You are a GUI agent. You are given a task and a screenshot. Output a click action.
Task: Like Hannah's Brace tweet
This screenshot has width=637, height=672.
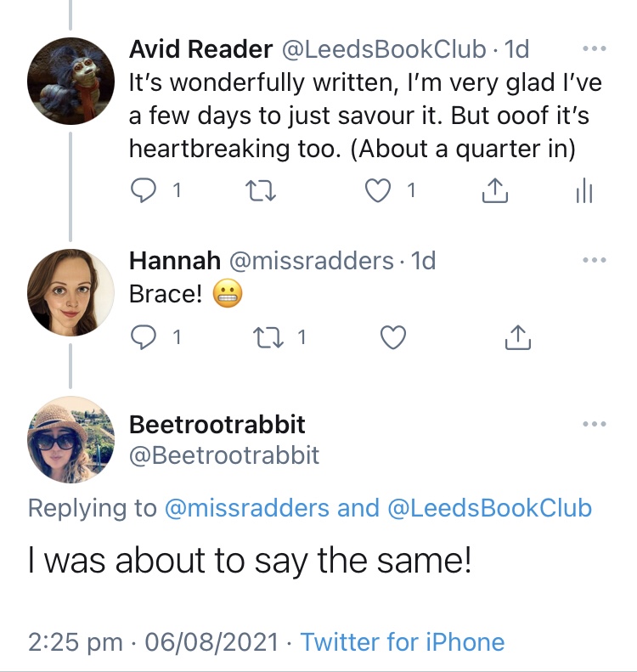[392, 338]
